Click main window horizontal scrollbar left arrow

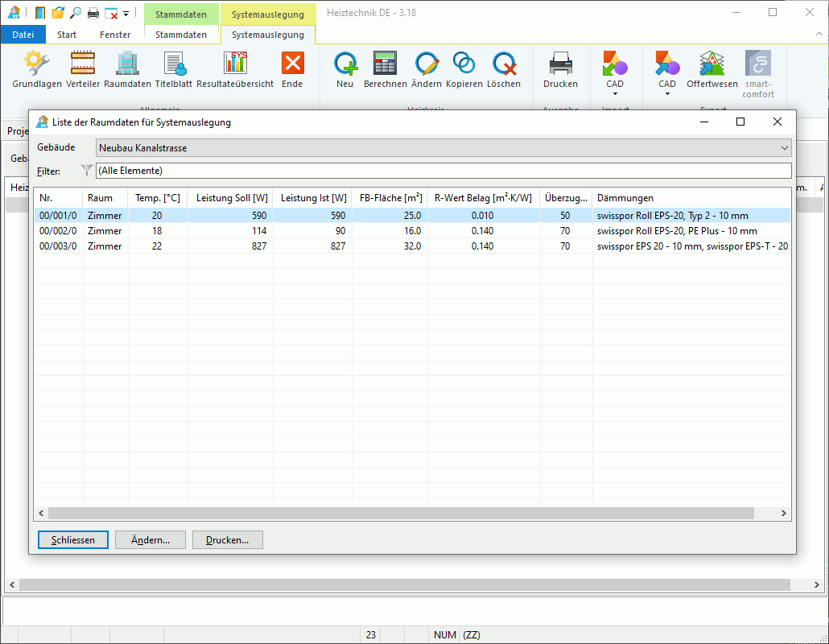12,584
